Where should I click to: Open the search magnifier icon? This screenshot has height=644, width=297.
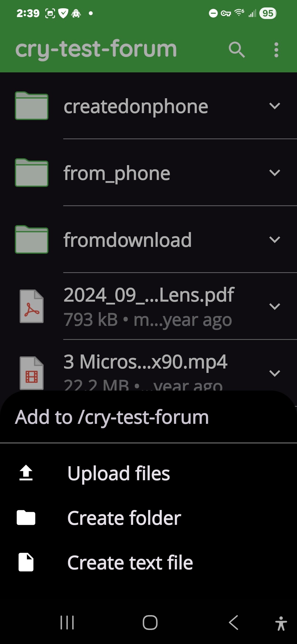[237, 50]
